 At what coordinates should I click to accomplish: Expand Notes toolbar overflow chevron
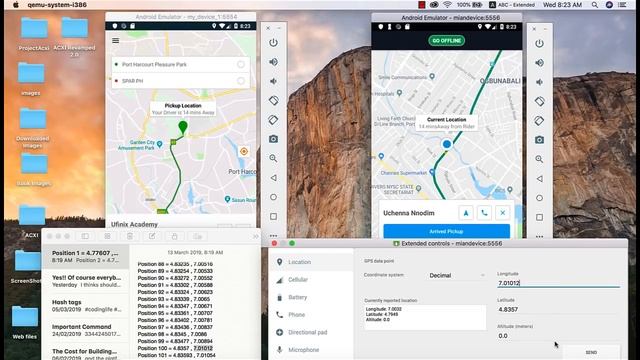[x=256, y=236]
